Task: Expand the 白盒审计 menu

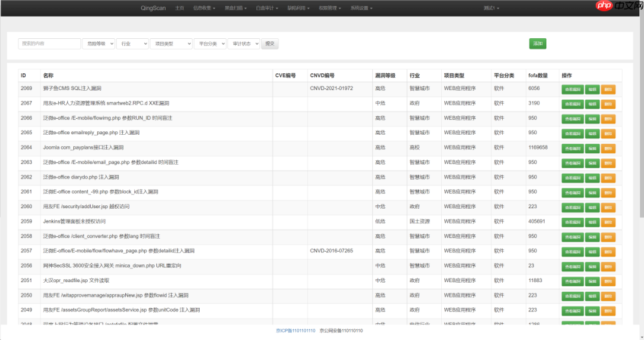Action: point(267,8)
